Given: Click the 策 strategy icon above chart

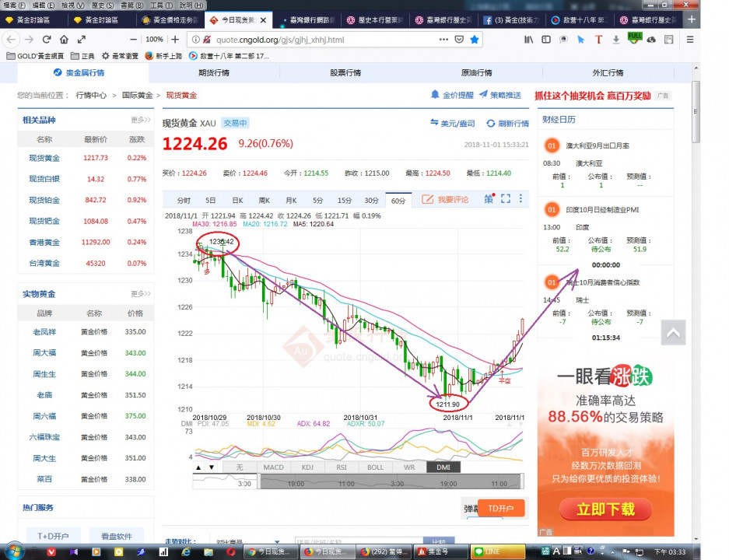Looking at the screenshot, I should click(489, 199).
